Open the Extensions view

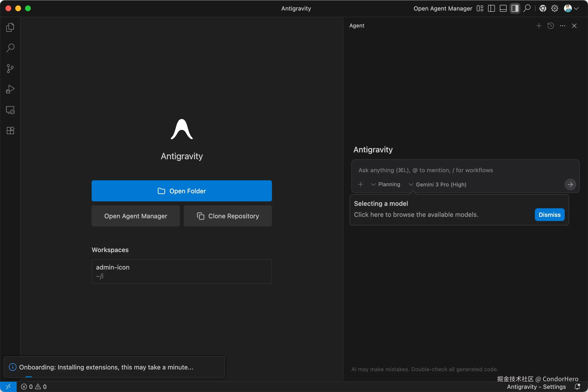10,130
